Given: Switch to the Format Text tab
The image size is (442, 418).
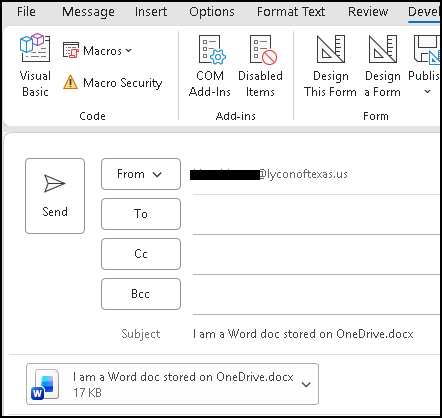Looking at the screenshot, I should coord(291,12).
